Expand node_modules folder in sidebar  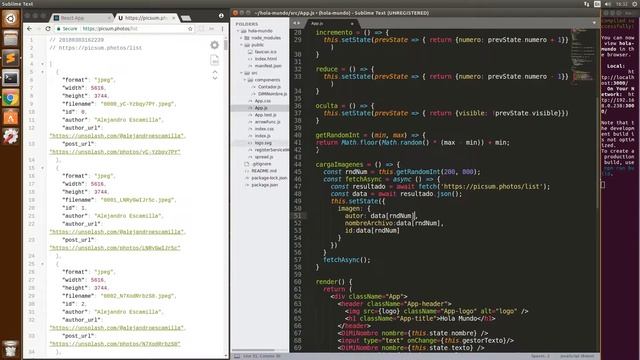[242, 38]
